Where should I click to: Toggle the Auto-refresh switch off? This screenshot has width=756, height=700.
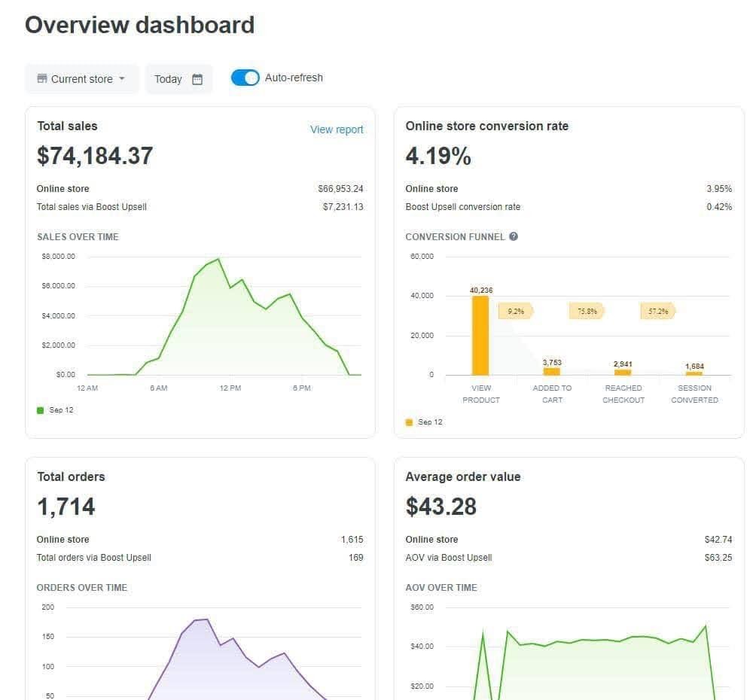point(245,78)
